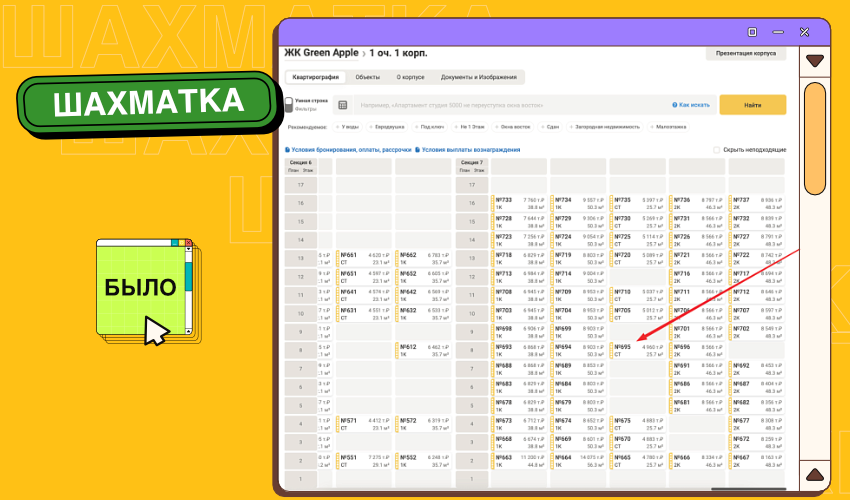Click the info icon next to Как искать

[x=675, y=105]
